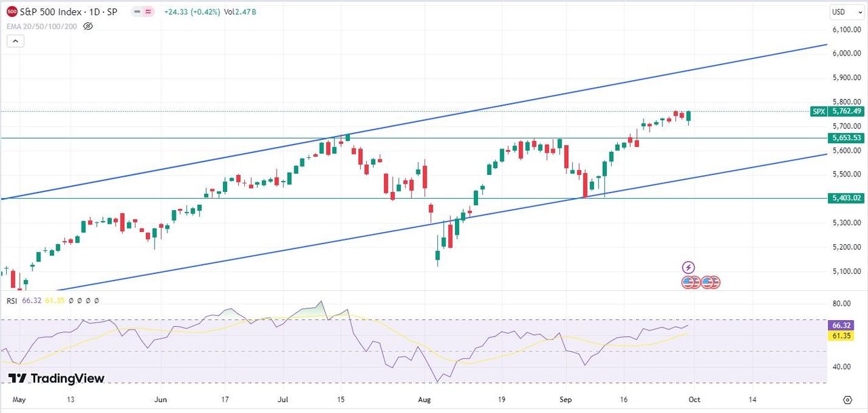Click the S&P 500 red logo icon
Image resolution: width=868 pixels, height=413 pixels.
tap(12, 12)
